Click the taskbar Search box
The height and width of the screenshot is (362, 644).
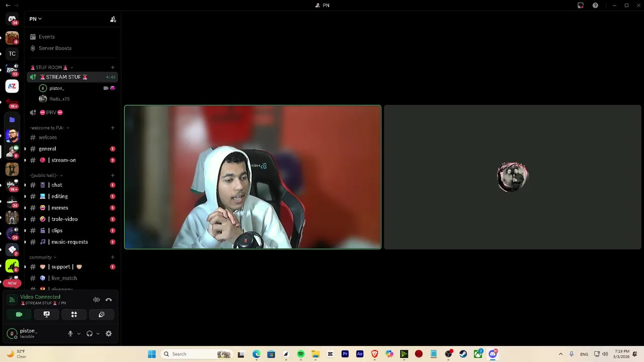196,354
